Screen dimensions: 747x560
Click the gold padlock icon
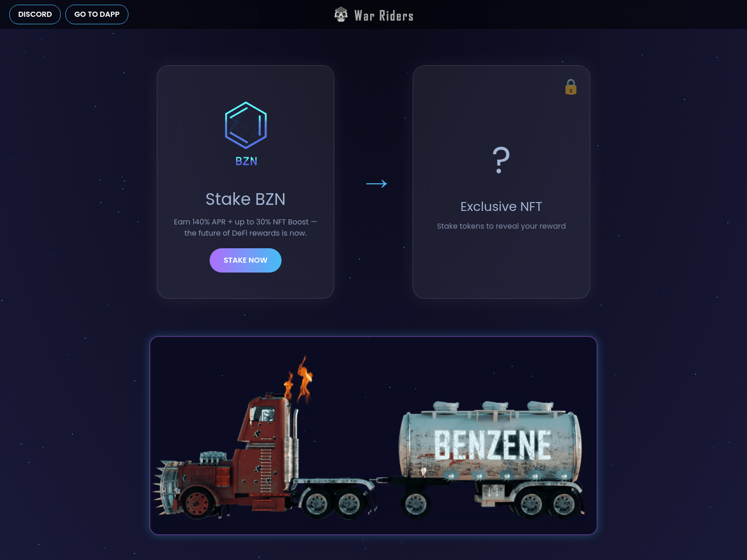pos(571,87)
